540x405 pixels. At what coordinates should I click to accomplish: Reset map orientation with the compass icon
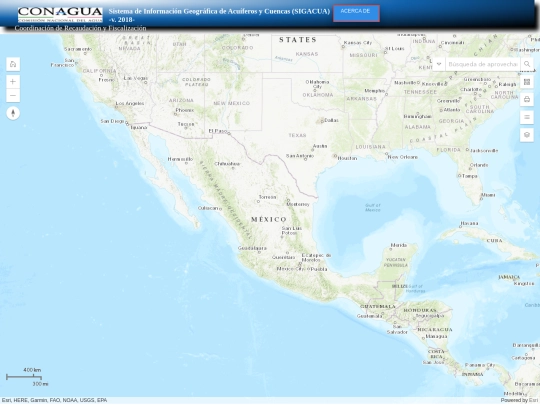pos(13,113)
